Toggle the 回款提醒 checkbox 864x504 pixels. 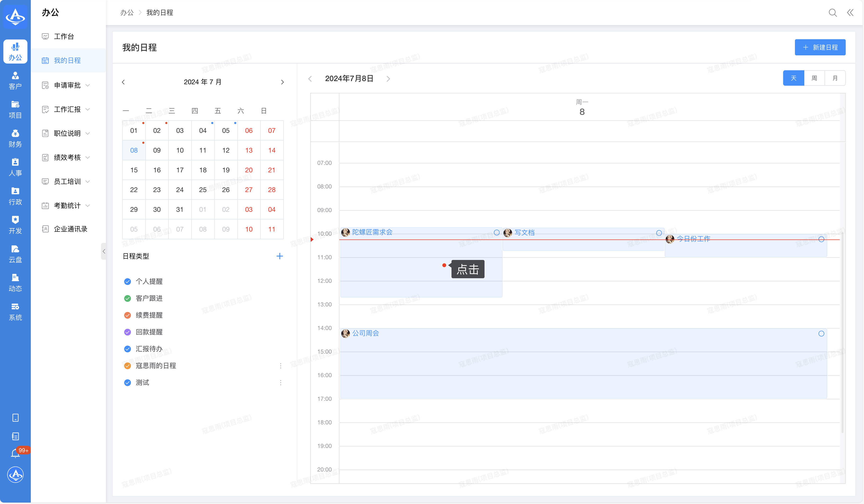128,332
